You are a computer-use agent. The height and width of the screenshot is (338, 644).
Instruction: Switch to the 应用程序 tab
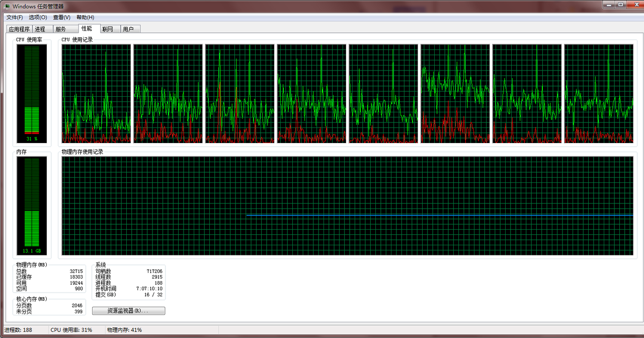click(20, 29)
